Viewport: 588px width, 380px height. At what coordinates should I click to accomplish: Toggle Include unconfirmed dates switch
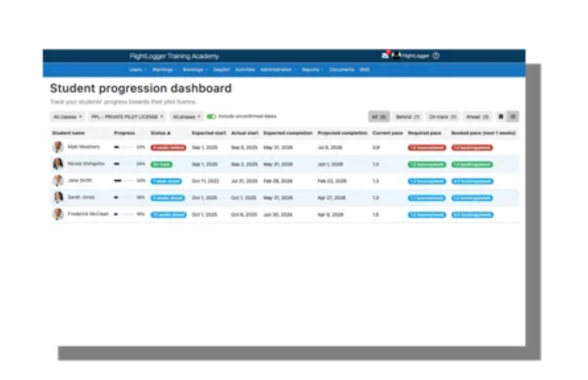(x=211, y=117)
